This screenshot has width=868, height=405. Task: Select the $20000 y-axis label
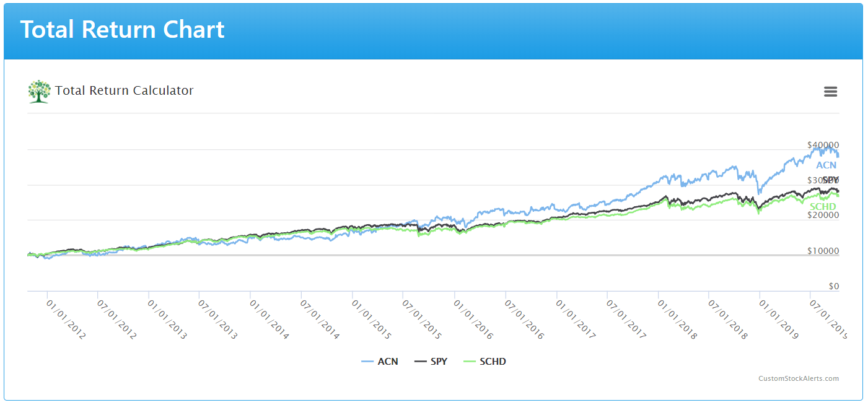(x=823, y=215)
